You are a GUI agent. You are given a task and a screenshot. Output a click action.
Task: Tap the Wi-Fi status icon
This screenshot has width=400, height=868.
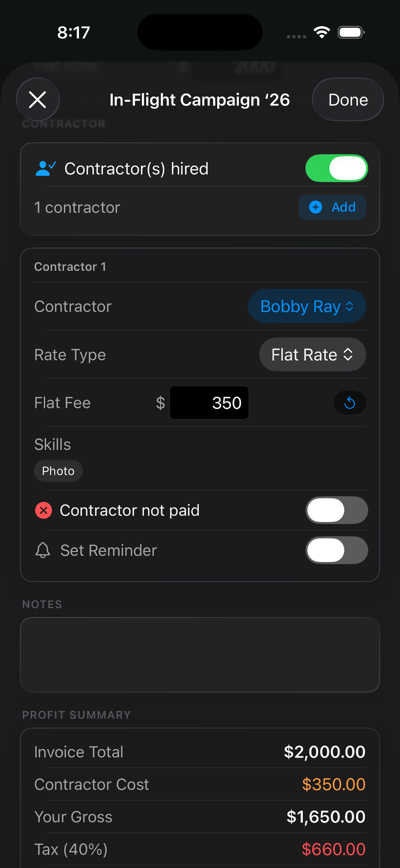click(322, 32)
